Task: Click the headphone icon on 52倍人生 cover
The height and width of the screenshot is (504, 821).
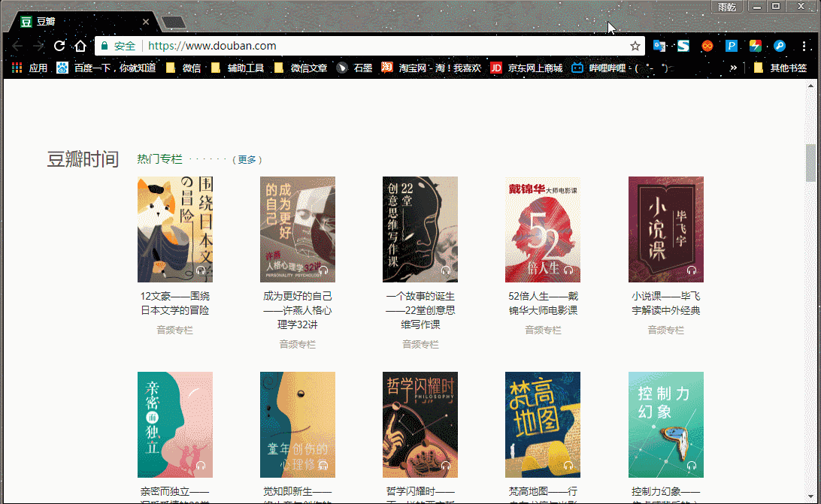Action: [x=568, y=270]
